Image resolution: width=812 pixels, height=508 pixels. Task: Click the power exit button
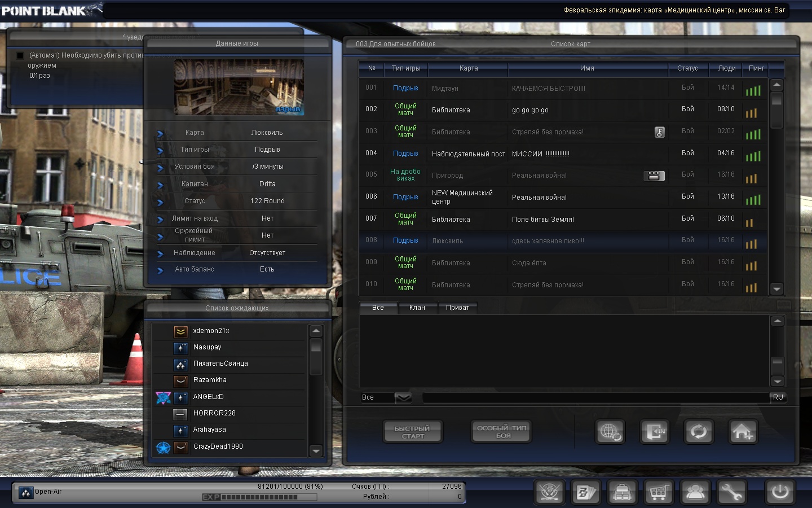tap(780, 492)
